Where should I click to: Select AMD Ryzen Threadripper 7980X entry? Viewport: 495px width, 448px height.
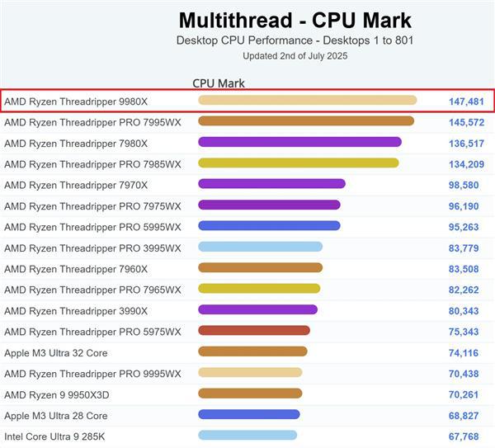[76, 143]
